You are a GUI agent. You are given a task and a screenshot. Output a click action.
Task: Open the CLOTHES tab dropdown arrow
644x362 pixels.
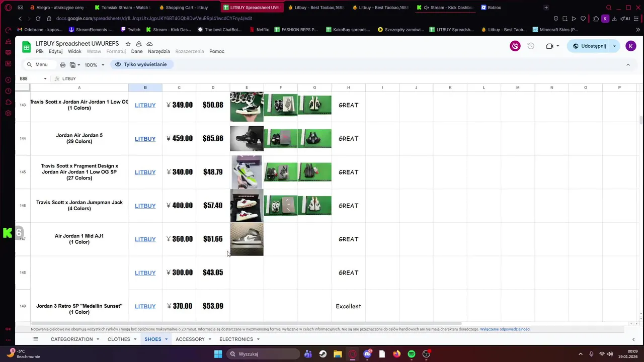(135, 339)
